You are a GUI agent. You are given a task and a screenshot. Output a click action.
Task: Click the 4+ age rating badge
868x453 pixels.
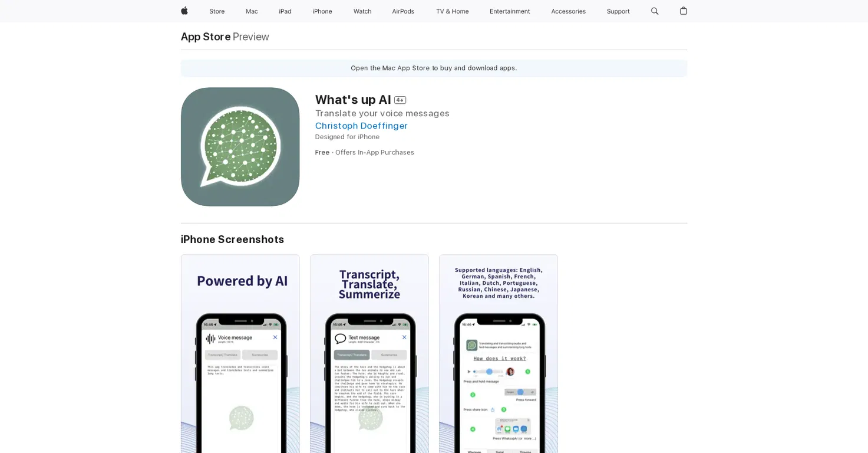tap(400, 100)
